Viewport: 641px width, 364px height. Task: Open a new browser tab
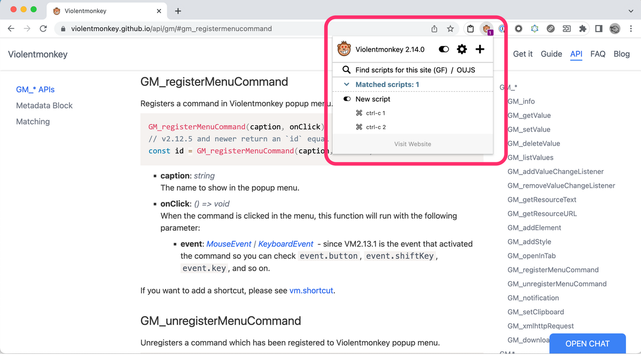pos(178,11)
